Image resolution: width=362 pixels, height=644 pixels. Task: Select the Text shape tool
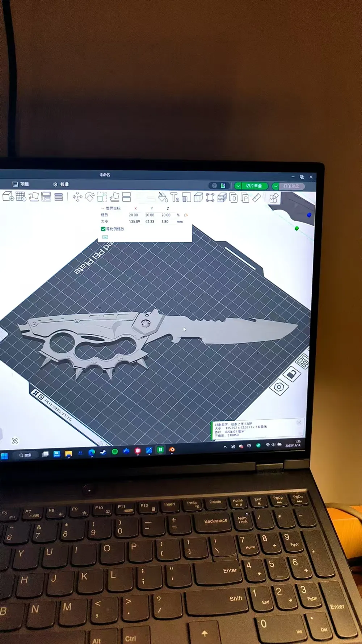coord(175,197)
